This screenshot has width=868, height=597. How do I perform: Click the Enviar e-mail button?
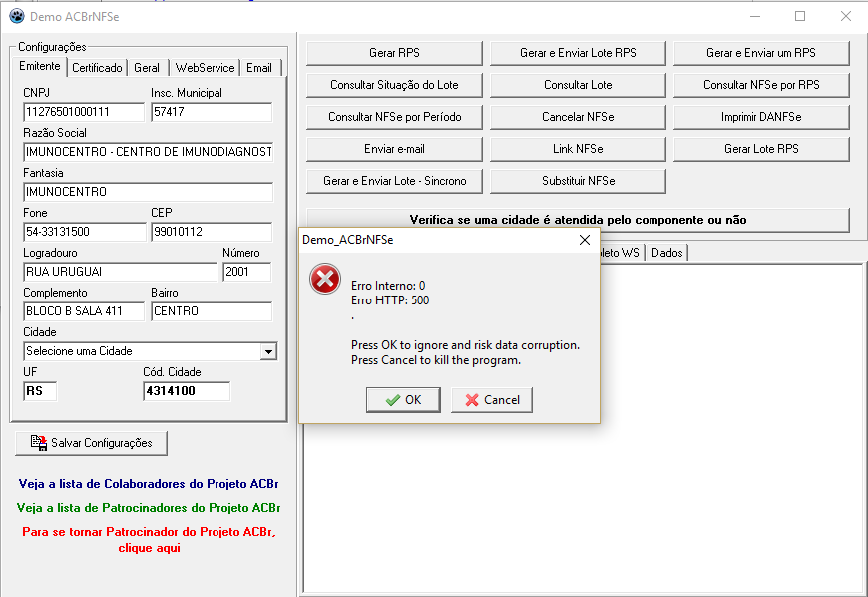[394, 149]
